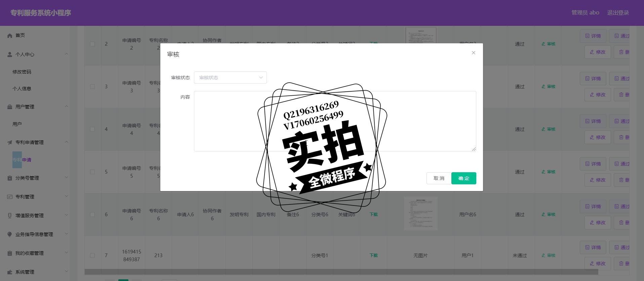Screen dimensions: 644x281
Task: Collapse the 专利申请管理 chevron
Action: 66,142
